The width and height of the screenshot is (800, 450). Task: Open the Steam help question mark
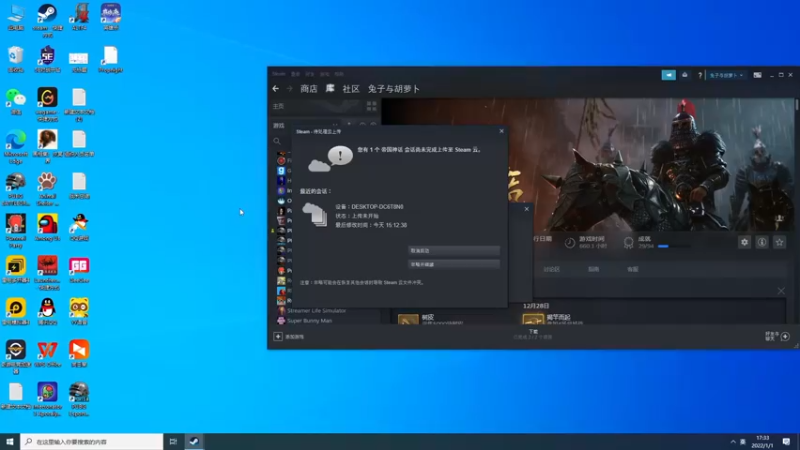click(699, 75)
